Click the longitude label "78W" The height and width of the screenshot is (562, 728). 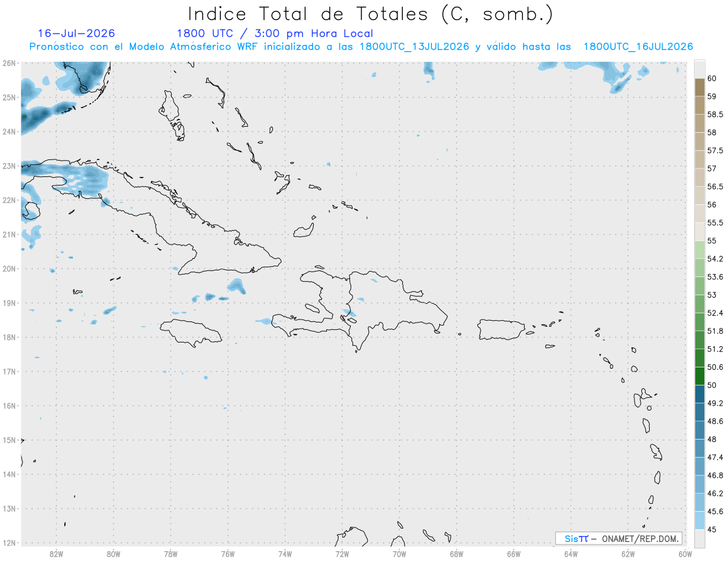pos(170,554)
